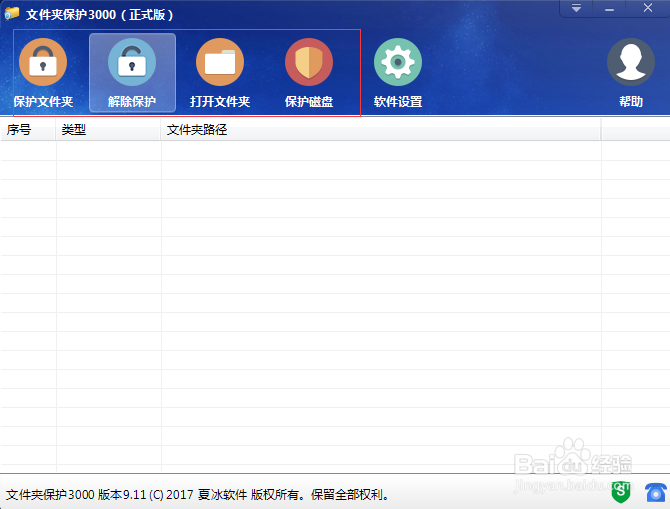Sort by the 序号 column header
Screen dimensions: 670x509
[28, 129]
